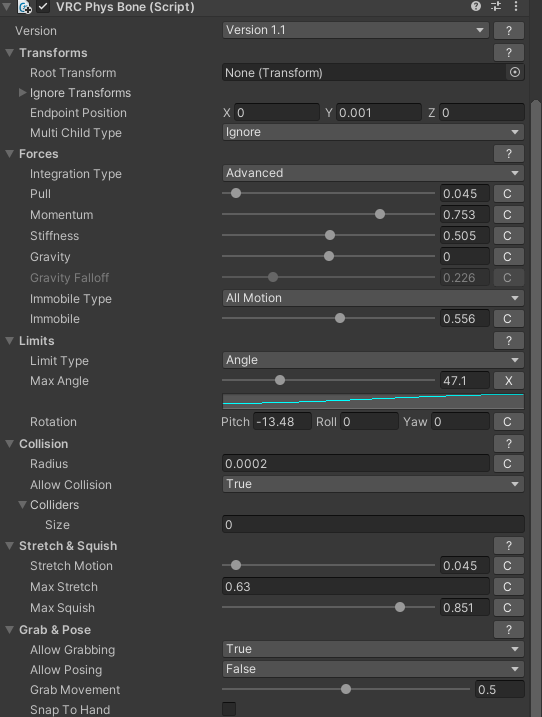Click the Radius value field

(x=355, y=464)
